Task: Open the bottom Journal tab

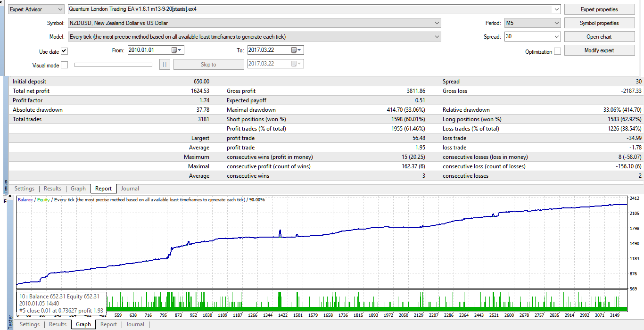Action: pos(135,324)
